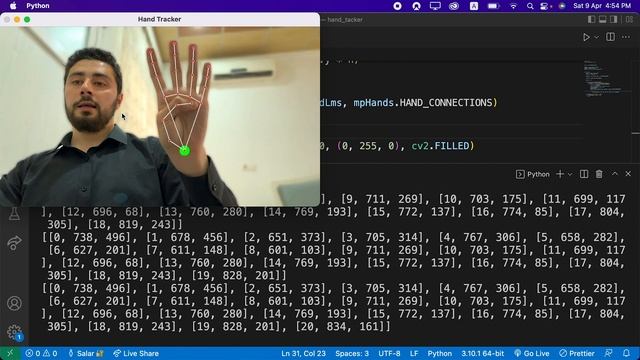Maximize the panel with the chevron
Screen dimensions: 640x360
[x=615, y=174]
